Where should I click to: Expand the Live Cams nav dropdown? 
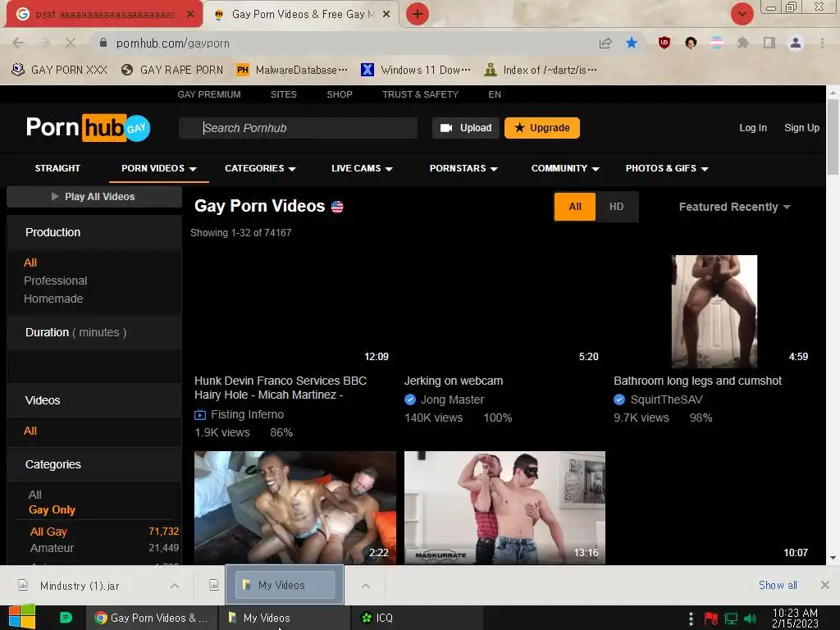click(x=362, y=168)
